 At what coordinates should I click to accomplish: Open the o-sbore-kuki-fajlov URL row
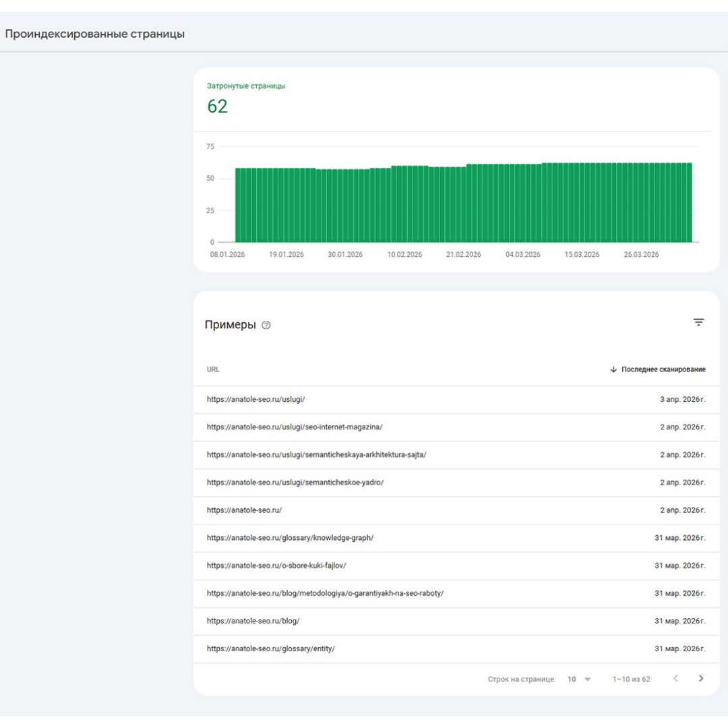[276, 565]
